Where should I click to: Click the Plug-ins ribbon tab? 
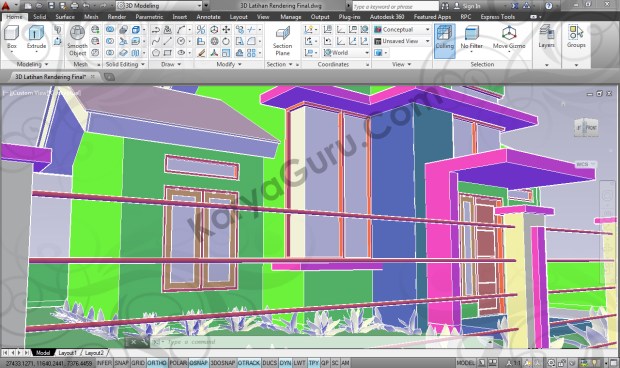click(x=349, y=17)
